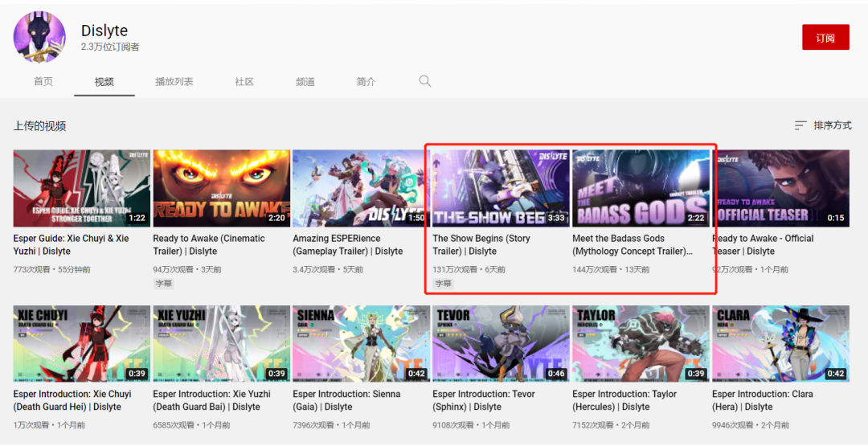Click title Esper Introduction: Xie Yuzhi (Death Guard Bai)
868x446 pixels.
212,400
